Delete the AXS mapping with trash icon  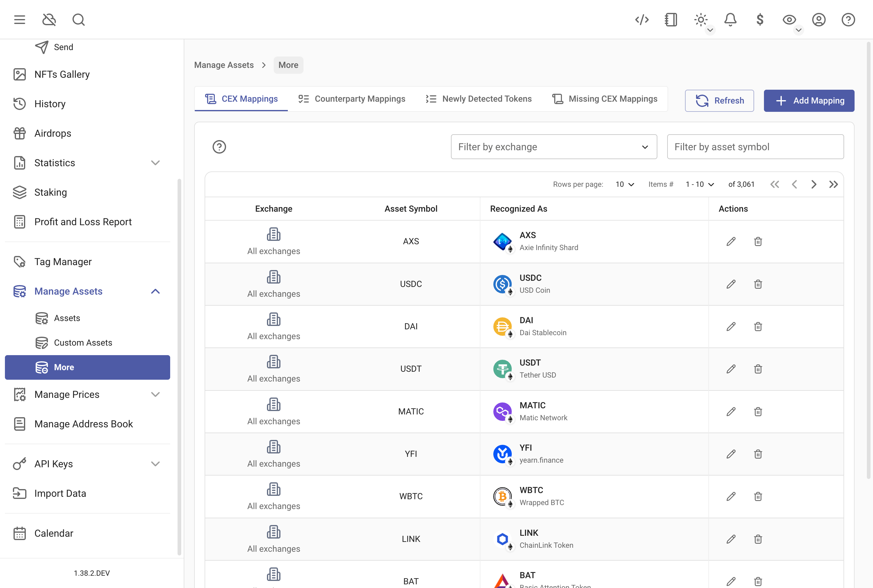[x=758, y=241]
